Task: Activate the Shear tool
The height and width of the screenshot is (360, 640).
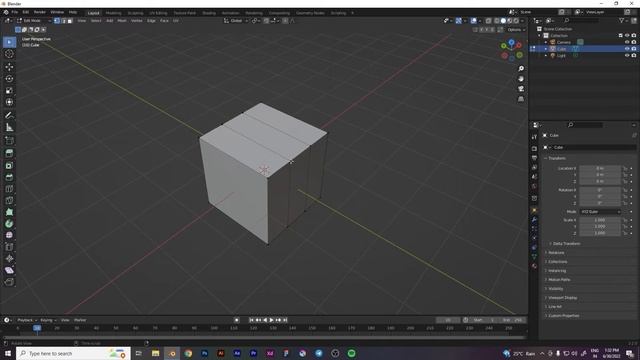Action: click(x=9, y=270)
